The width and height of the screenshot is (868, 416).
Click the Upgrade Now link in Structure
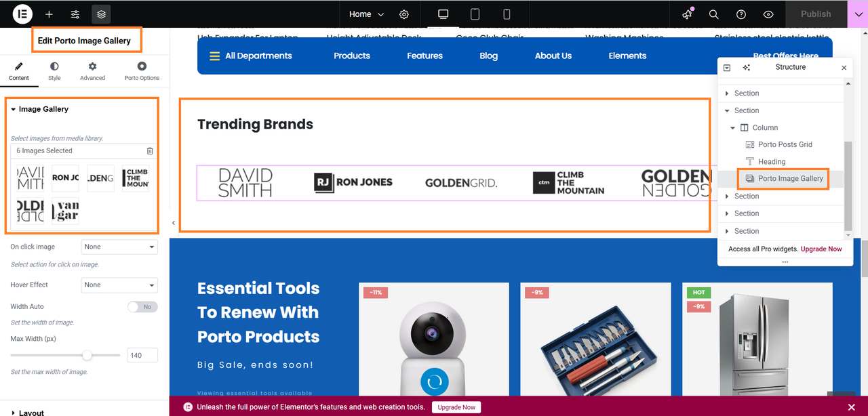[x=821, y=249]
